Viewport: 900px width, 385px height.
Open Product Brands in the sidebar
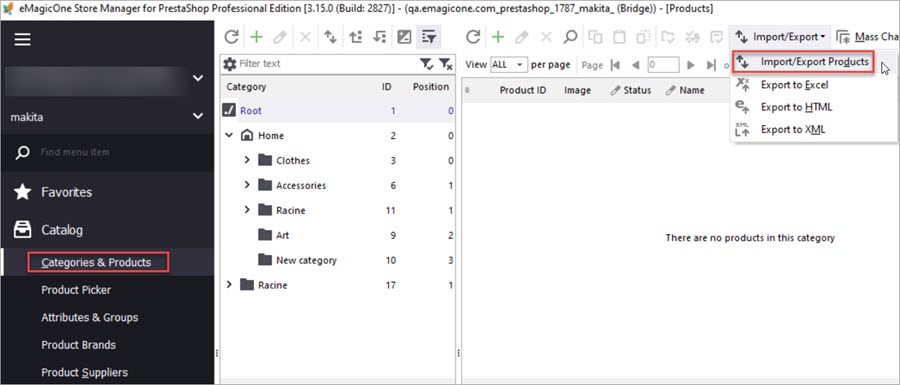click(x=78, y=345)
